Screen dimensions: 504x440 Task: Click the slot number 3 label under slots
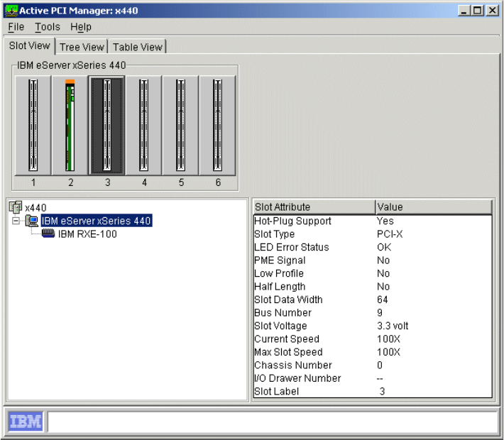point(107,182)
